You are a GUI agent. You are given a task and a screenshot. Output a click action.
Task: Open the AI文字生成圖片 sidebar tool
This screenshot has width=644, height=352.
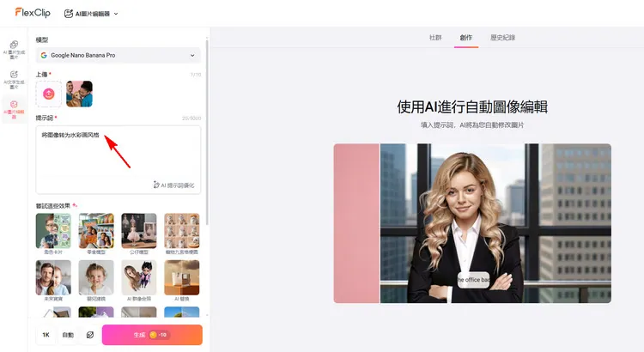[14, 79]
